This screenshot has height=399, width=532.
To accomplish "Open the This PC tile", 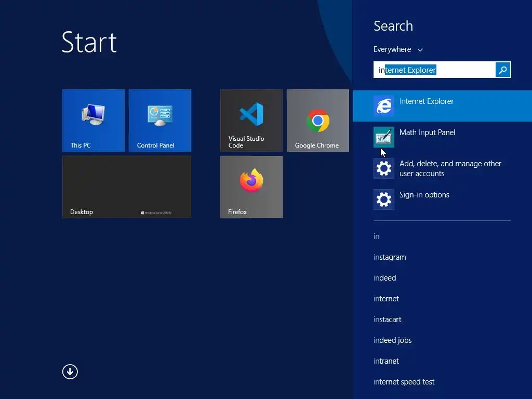I will click(x=94, y=121).
